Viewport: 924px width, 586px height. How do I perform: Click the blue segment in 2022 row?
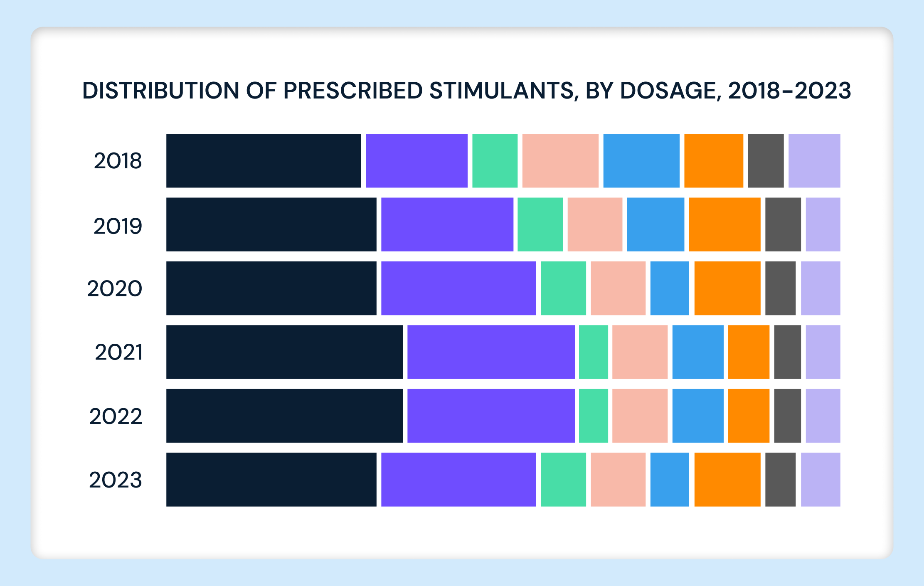(698, 416)
